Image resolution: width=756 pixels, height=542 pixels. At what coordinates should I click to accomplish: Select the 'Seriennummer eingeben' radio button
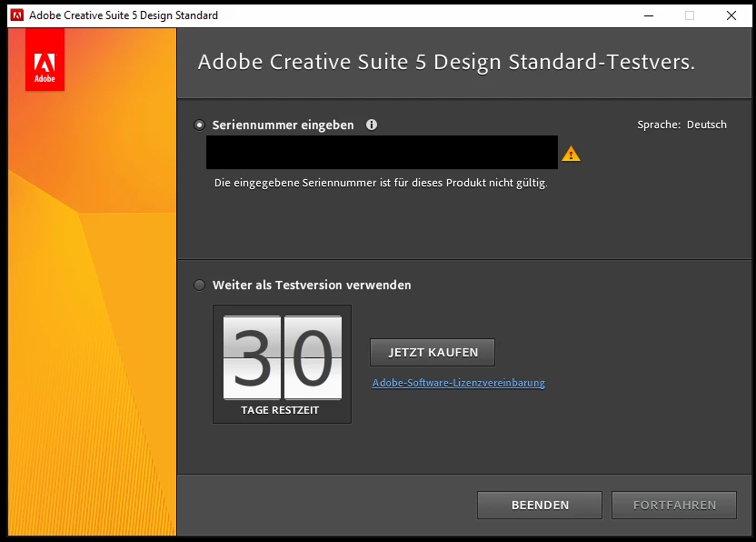[x=199, y=125]
